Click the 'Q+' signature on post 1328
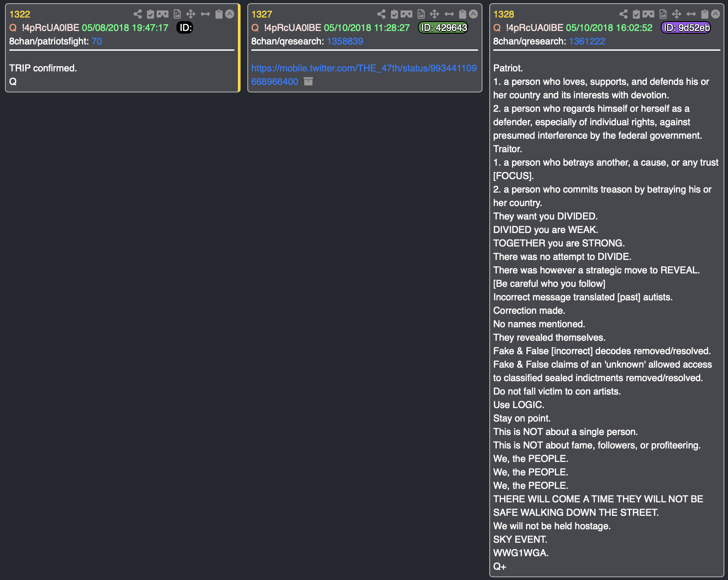 [x=500, y=567]
